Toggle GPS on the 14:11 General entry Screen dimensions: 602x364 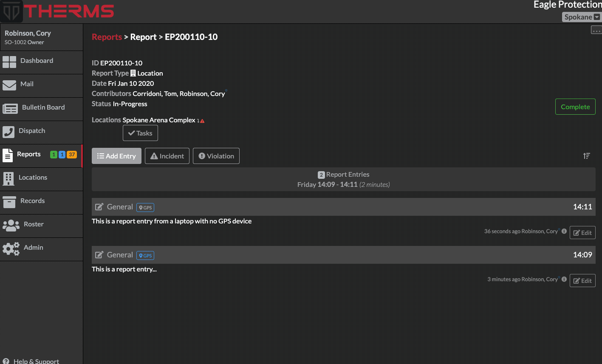[x=145, y=207]
